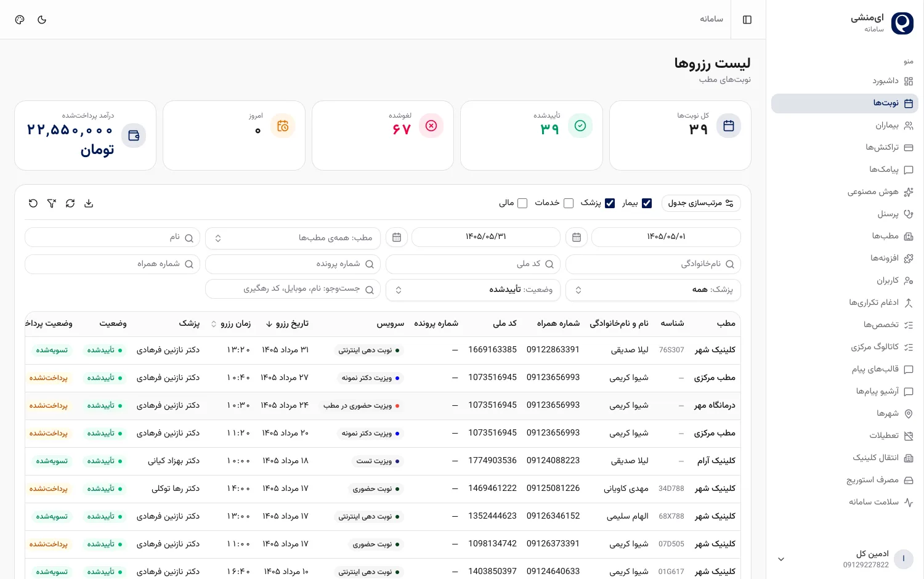Click national code 1469461222
The image size is (924, 579).
[492, 488]
